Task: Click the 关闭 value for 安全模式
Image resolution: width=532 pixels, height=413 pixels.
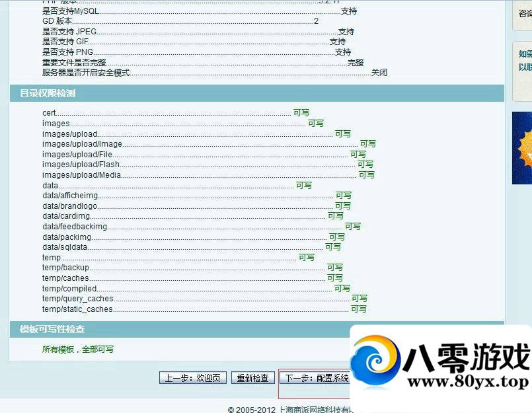Action: pos(379,73)
